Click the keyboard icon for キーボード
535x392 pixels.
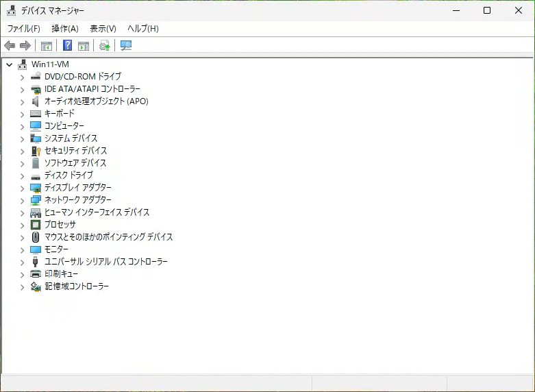coord(36,114)
